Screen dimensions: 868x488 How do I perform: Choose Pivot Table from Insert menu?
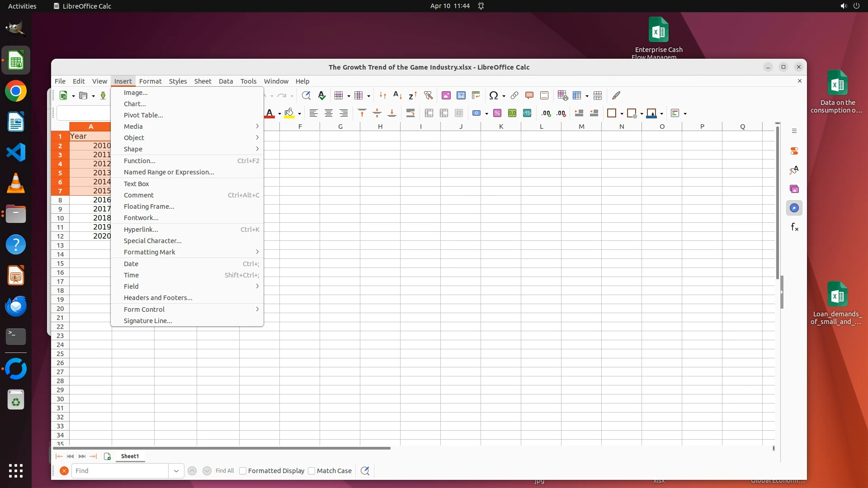[143, 115]
